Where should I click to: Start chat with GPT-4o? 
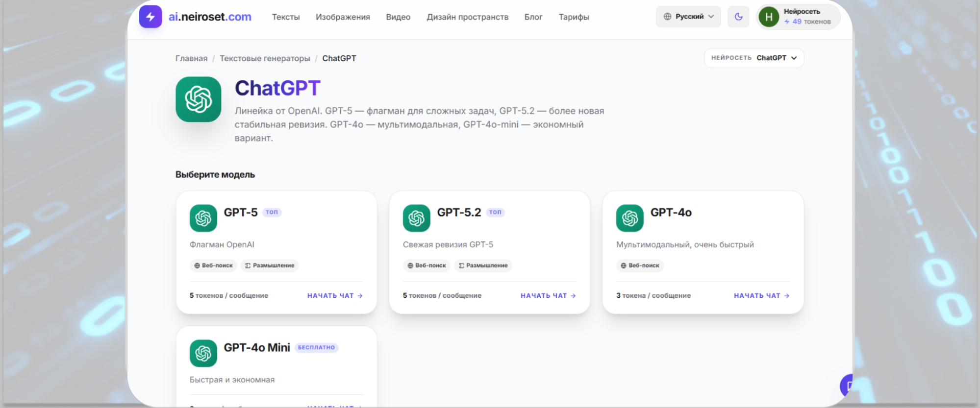[x=761, y=295]
